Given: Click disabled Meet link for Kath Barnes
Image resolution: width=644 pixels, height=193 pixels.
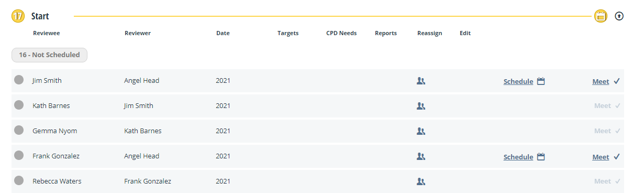Looking at the screenshot, I should [603, 106].
